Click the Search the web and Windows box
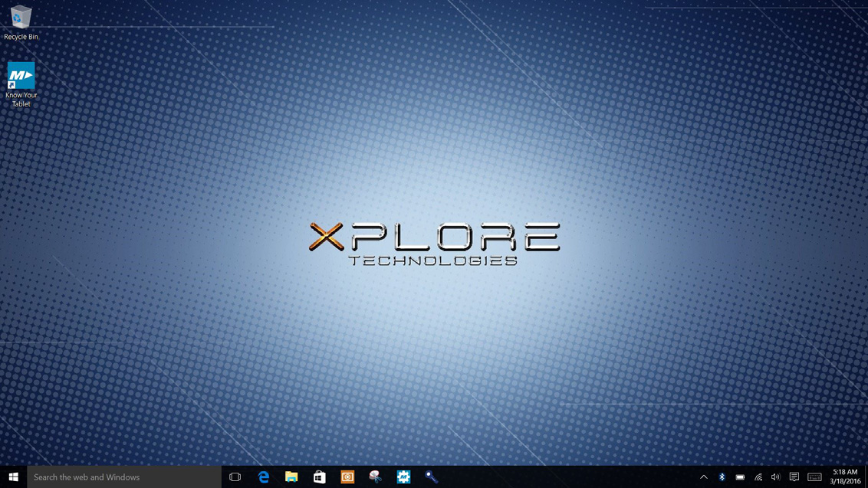 pyautogui.click(x=124, y=477)
